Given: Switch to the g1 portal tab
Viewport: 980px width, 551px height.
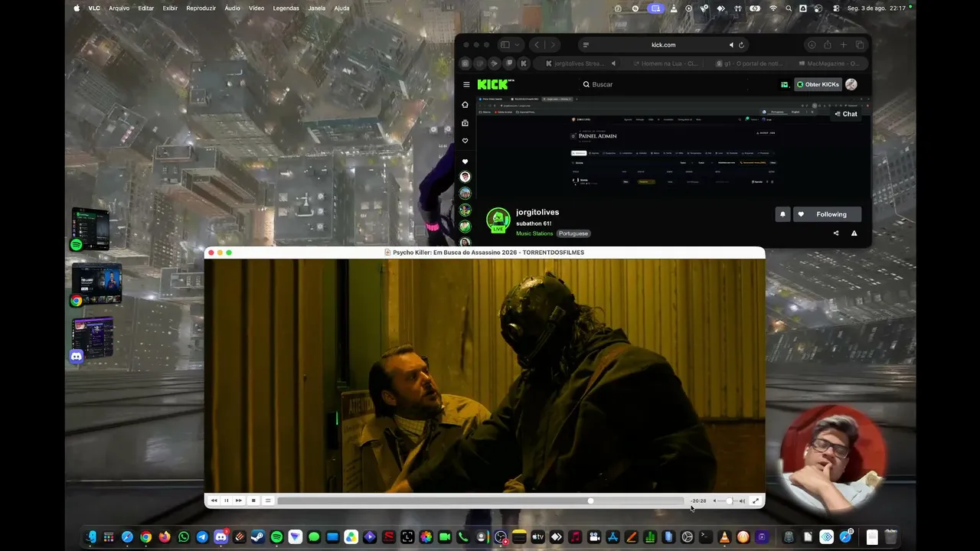Looking at the screenshot, I should pyautogui.click(x=746, y=64).
